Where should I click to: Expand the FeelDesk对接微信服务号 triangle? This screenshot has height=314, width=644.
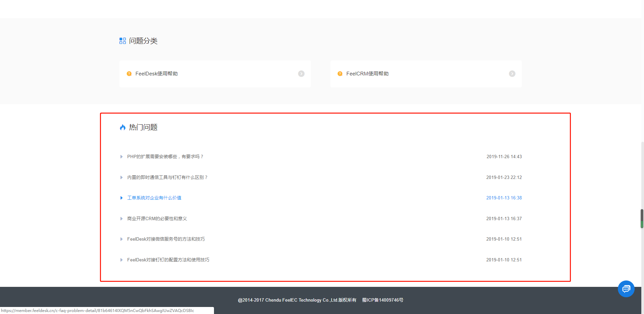tap(121, 239)
